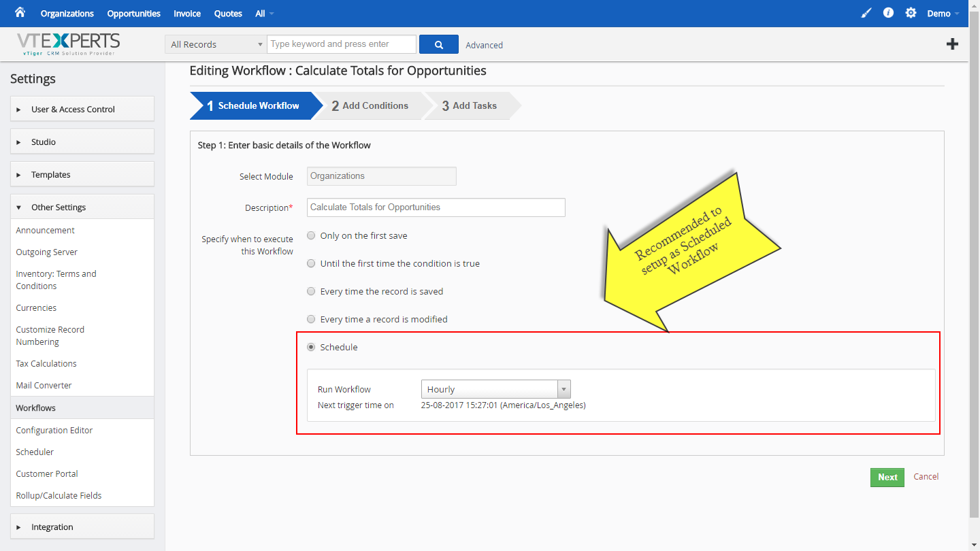Open Tax Calculations settings

tap(46, 363)
